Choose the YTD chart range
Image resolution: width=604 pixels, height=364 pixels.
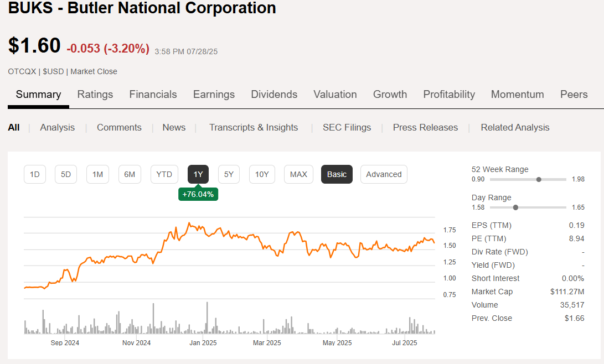click(164, 174)
